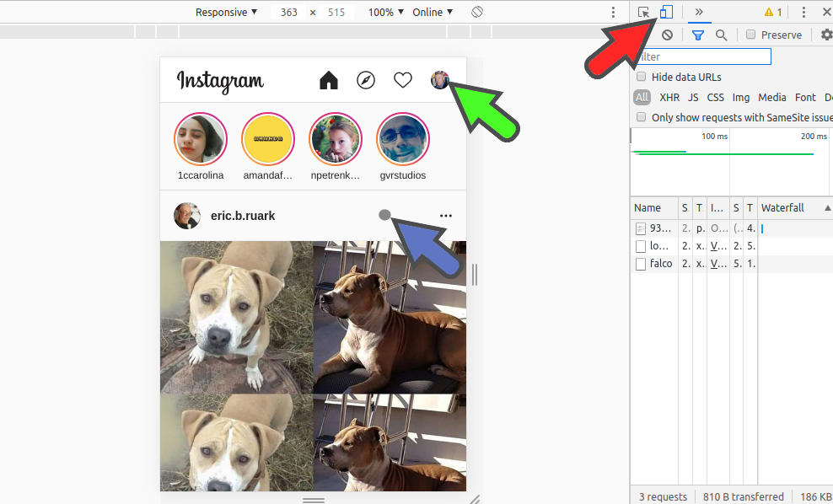
Task: Filter requests by XHR type
Action: (669, 97)
